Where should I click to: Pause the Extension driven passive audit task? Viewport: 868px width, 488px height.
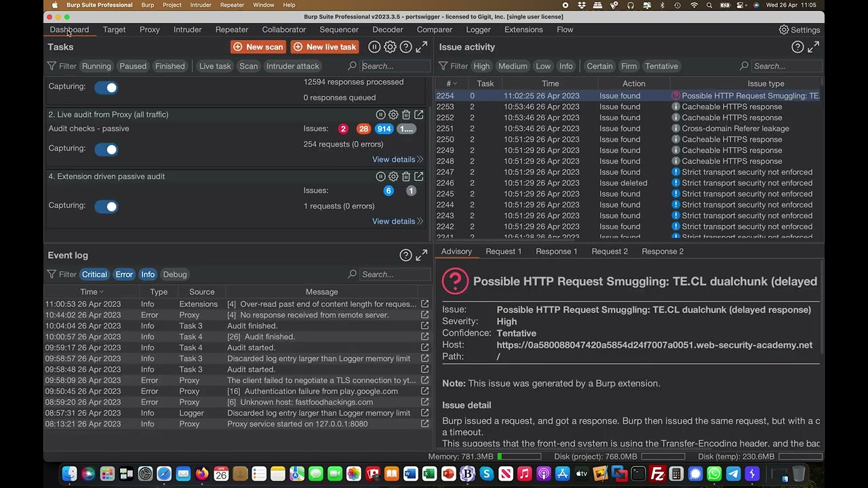(380, 176)
